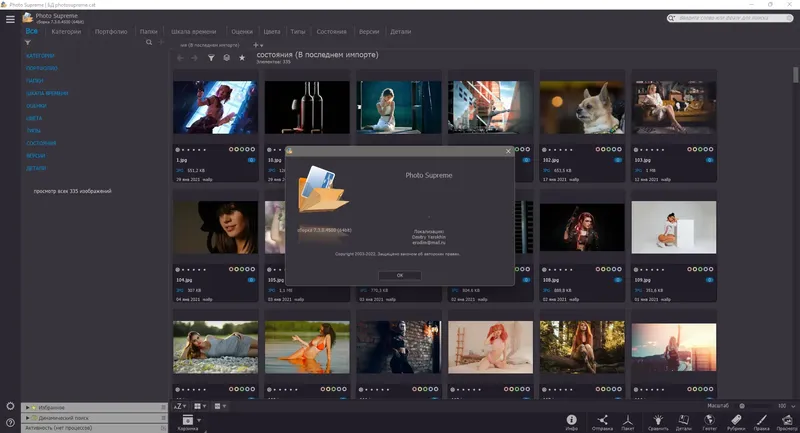
Task: Open the Геотег globe tool
Action: pos(709,422)
